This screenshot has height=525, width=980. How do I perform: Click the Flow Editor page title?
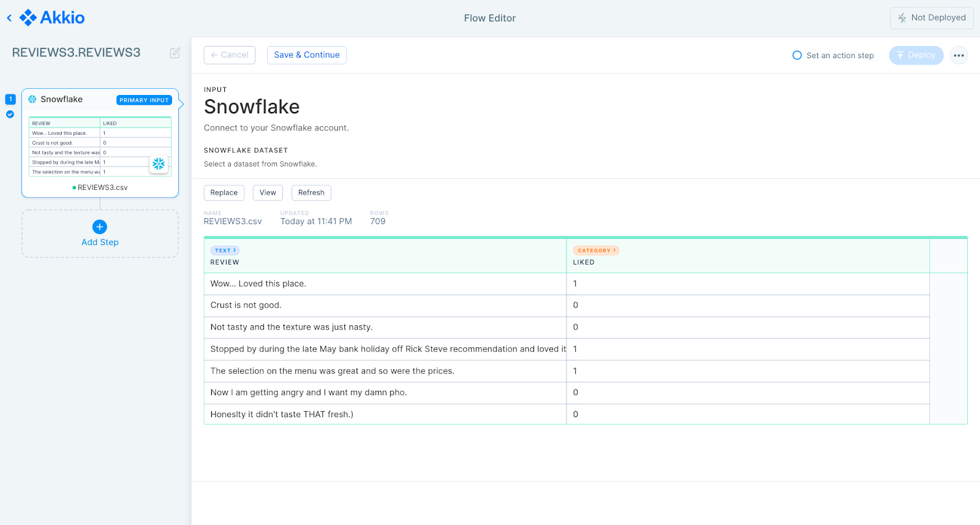click(x=490, y=18)
